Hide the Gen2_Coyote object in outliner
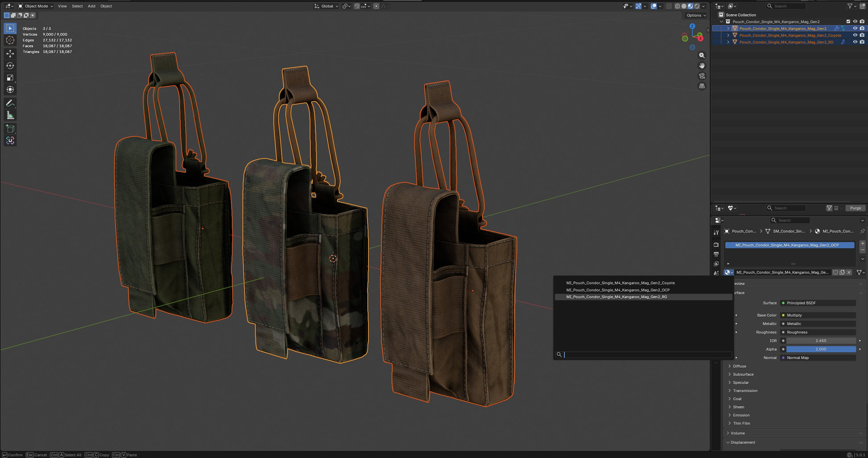 (x=855, y=35)
